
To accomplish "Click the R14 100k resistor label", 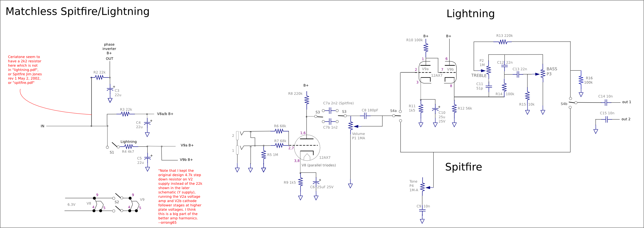I will tap(505, 94).
